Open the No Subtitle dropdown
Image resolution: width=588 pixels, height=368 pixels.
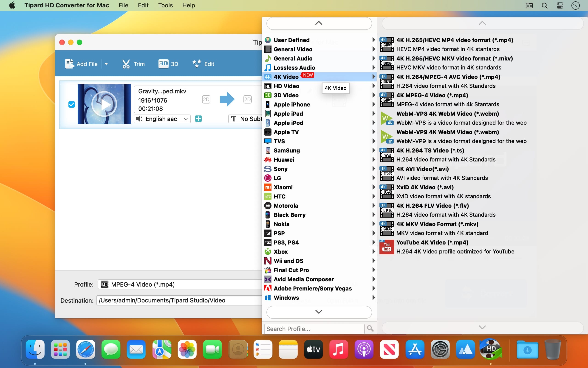(245, 119)
